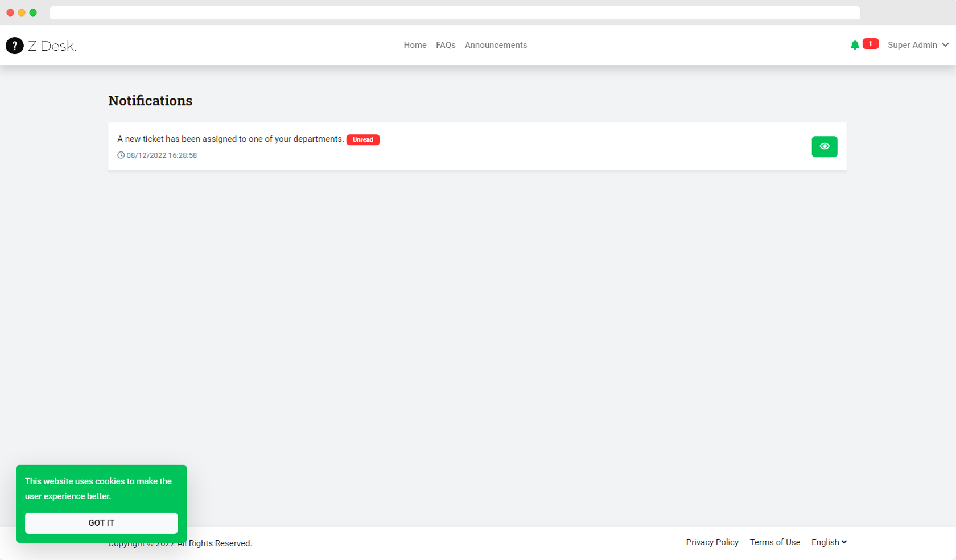Screen dimensions: 956x560
Task: Click inside the browser address bar
Action: (x=455, y=12)
